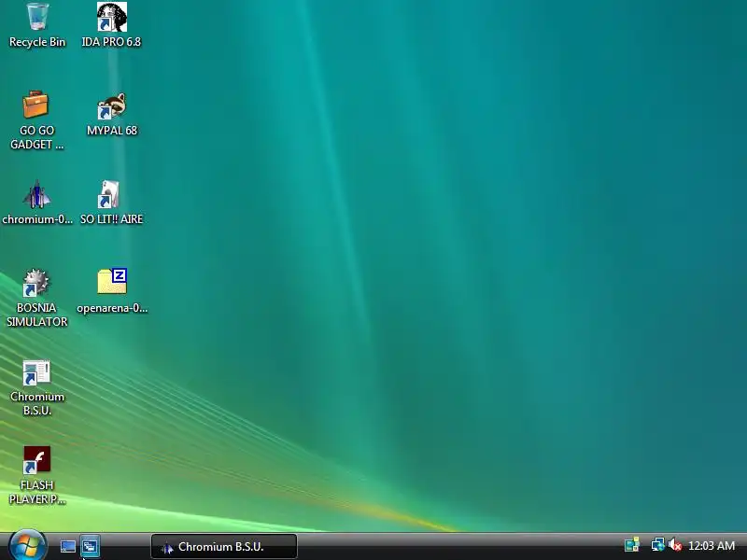The height and width of the screenshot is (560, 747).
Task: Select the Chromium B.S.U. desktop shortcut
Action: 36,387
